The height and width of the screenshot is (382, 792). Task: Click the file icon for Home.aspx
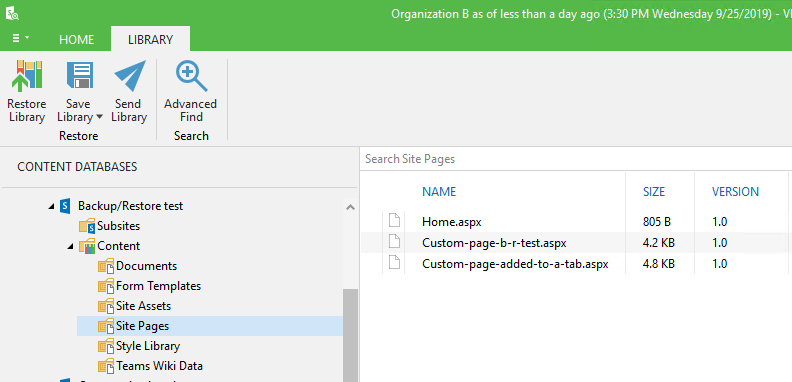pyautogui.click(x=394, y=221)
